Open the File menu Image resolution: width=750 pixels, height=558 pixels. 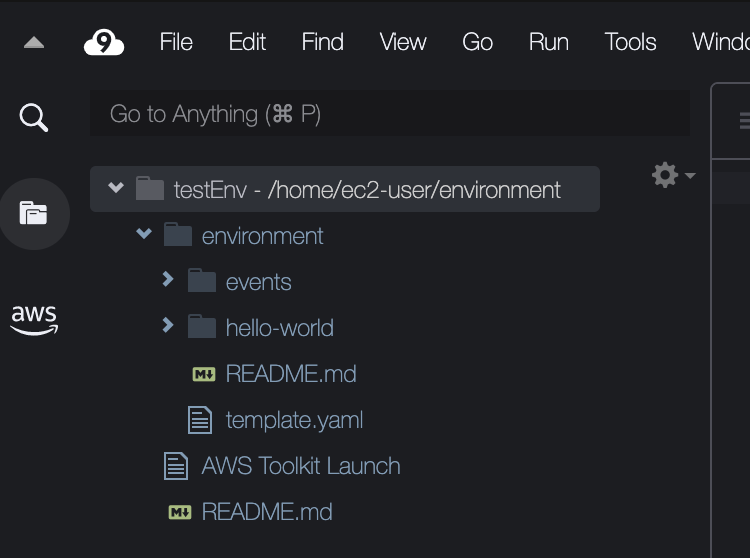(176, 42)
